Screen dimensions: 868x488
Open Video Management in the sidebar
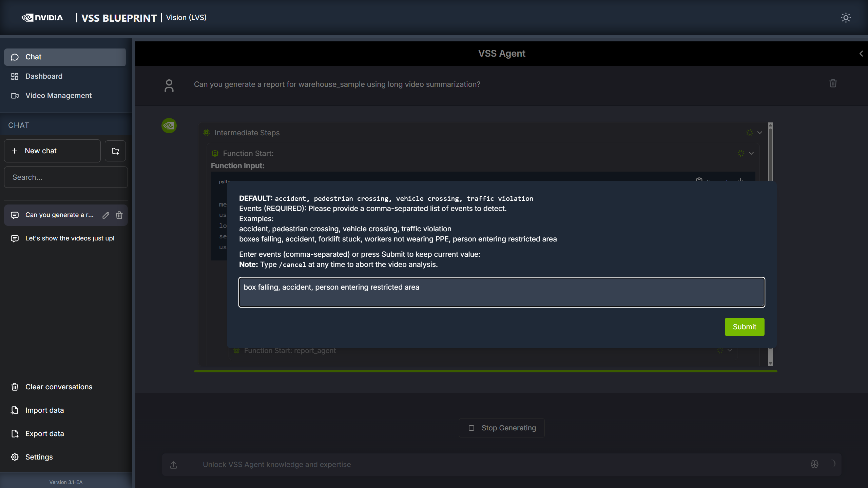(58, 95)
